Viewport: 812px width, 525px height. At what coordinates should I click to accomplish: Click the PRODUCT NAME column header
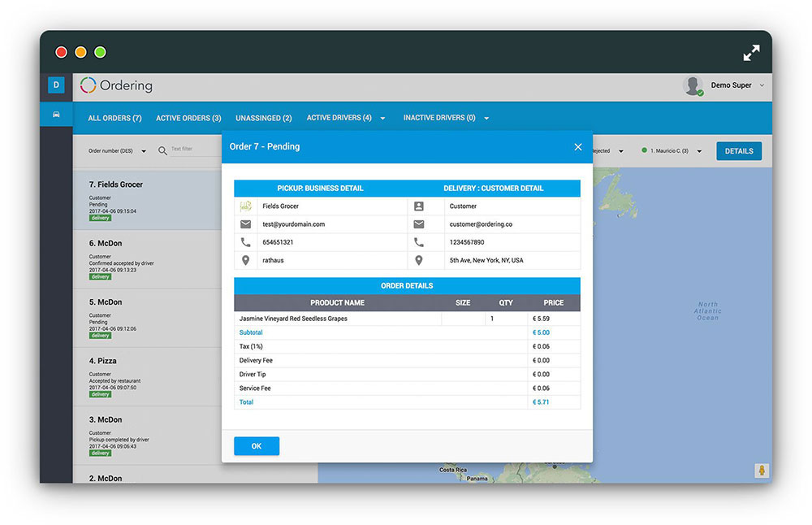(x=337, y=302)
